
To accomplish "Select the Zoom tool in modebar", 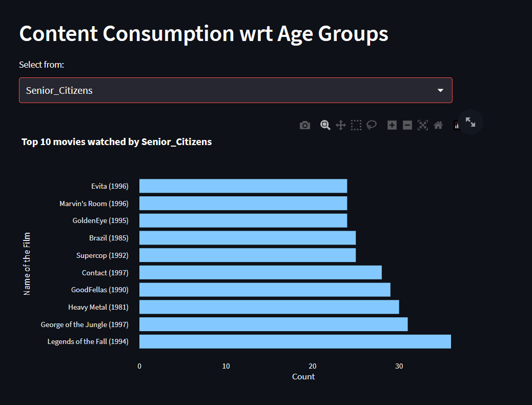I will click(x=325, y=125).
